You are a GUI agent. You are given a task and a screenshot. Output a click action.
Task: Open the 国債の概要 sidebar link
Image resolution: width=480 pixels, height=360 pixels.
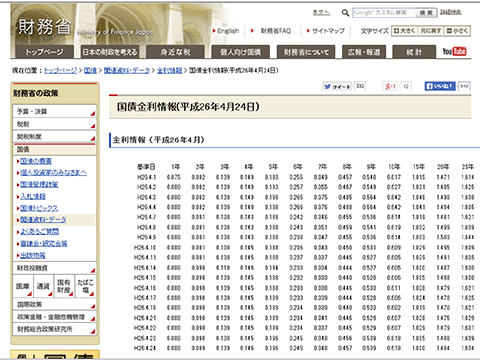(x=36, y=161)
